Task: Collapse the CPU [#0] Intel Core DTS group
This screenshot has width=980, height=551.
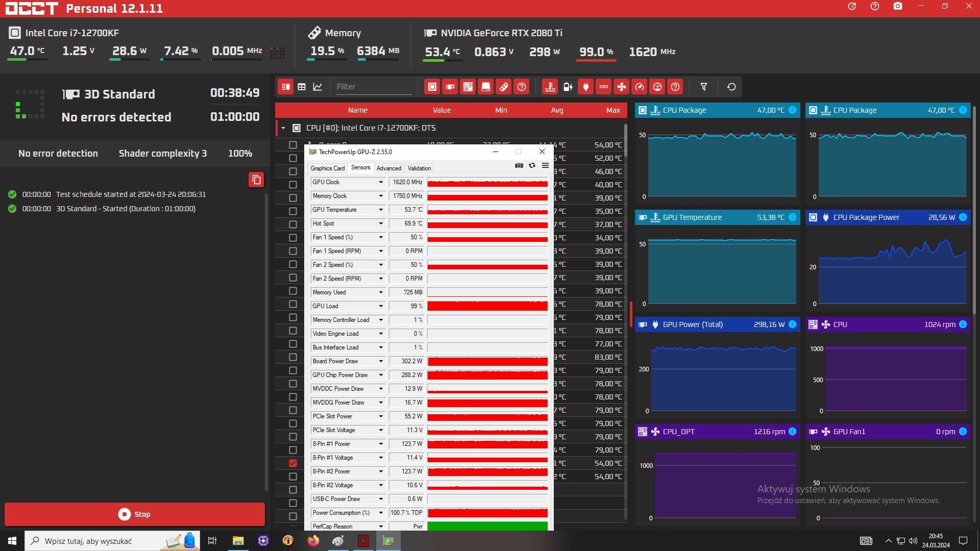Action: tap(283, 128)
